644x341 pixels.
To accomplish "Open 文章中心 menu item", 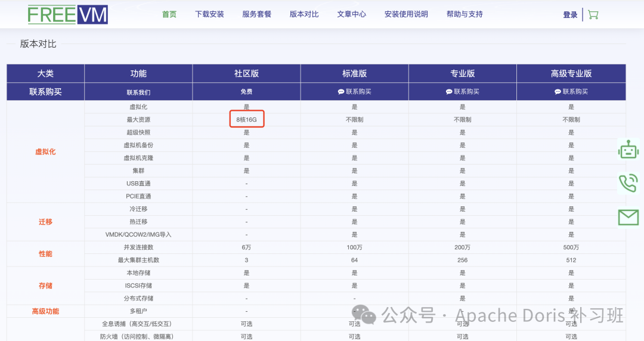I will pyautogui.click(x=352, y=14).
